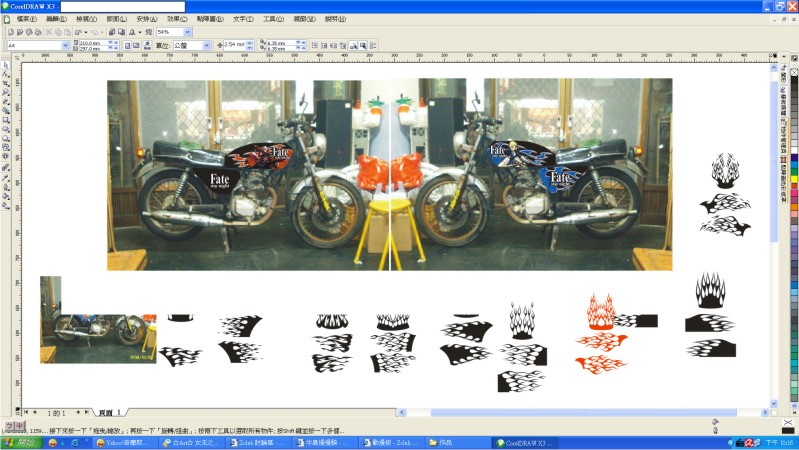799x450 pixels.
Task: Open the 檔案(F) File menu
Action: point(26,19)
